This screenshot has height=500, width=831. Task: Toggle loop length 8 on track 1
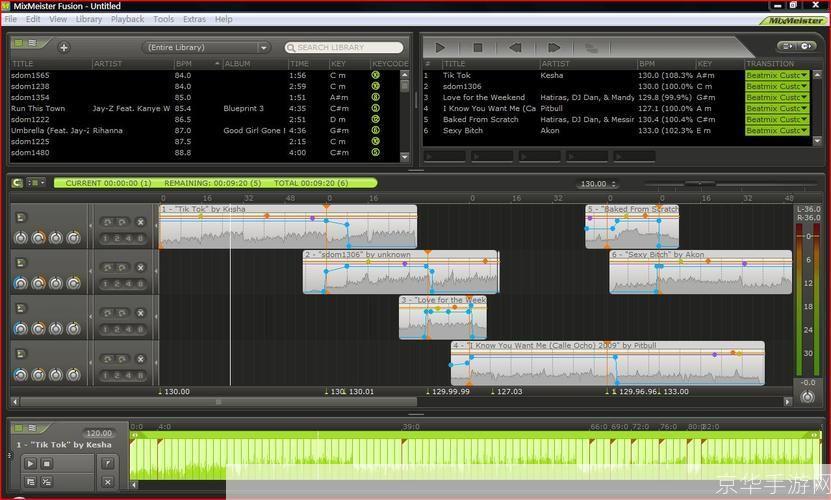(140, 239)
